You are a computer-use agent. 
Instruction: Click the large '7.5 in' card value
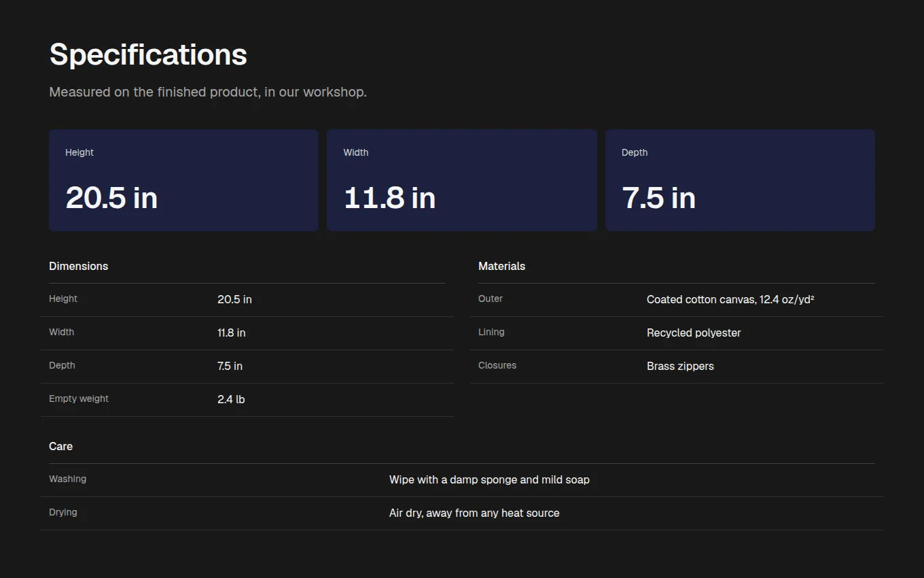coord(658,198)
